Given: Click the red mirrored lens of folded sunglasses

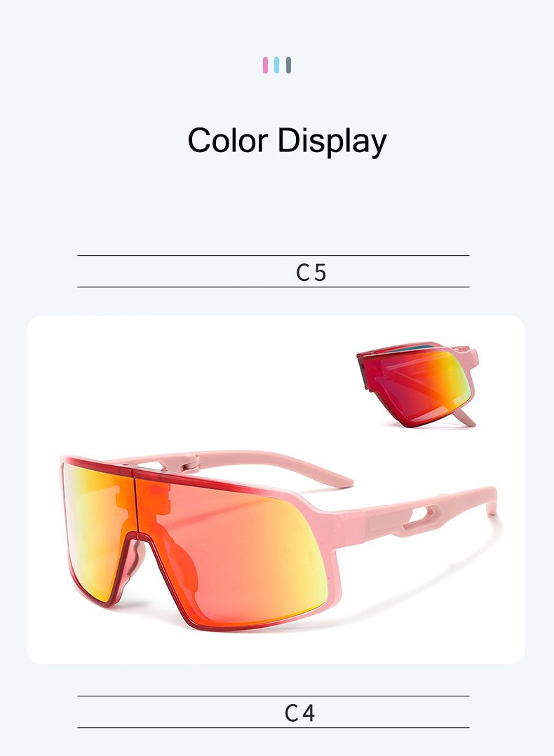Looking at the screenshot, I should coord(420,386).
